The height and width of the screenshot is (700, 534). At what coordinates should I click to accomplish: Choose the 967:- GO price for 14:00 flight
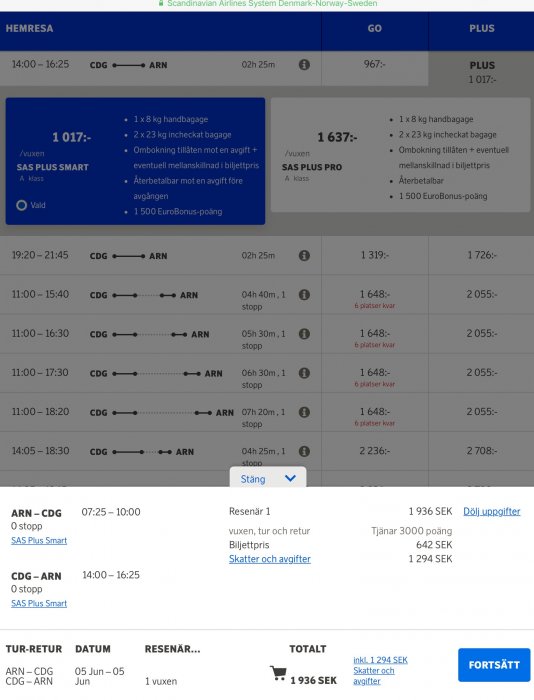[x=375, y=64]
